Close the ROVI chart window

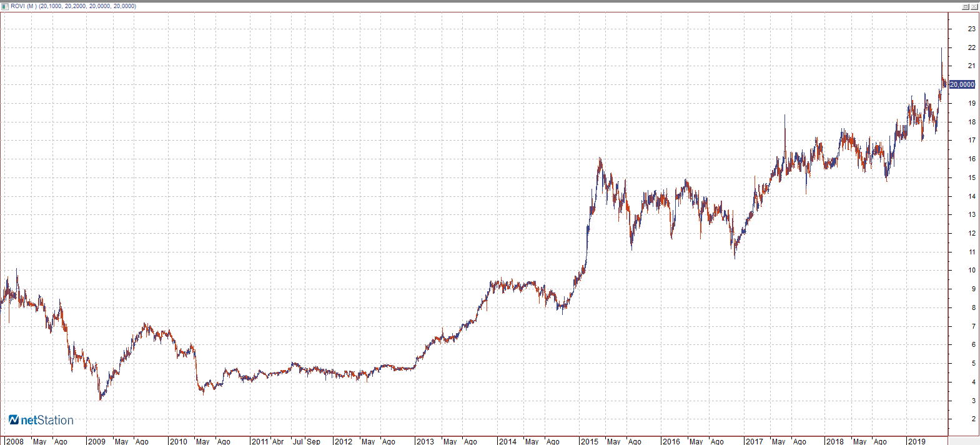[974, 6]
